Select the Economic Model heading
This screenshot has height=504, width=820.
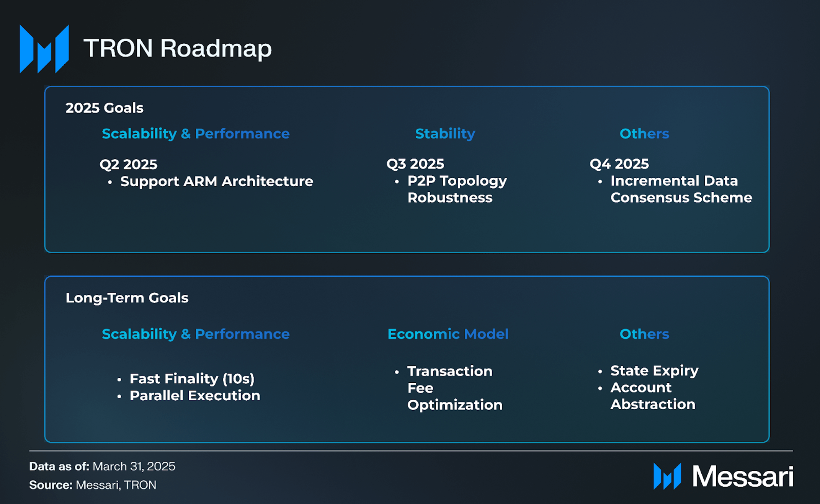(448, 334)
